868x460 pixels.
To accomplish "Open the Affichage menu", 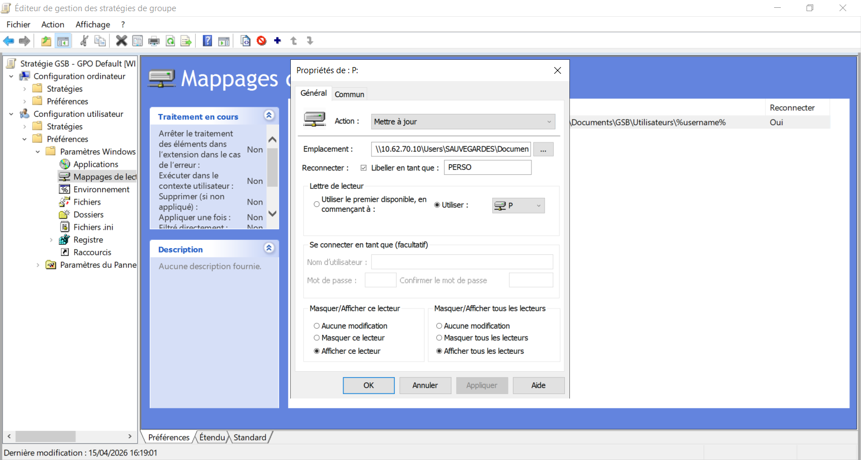I will point(93,24).
